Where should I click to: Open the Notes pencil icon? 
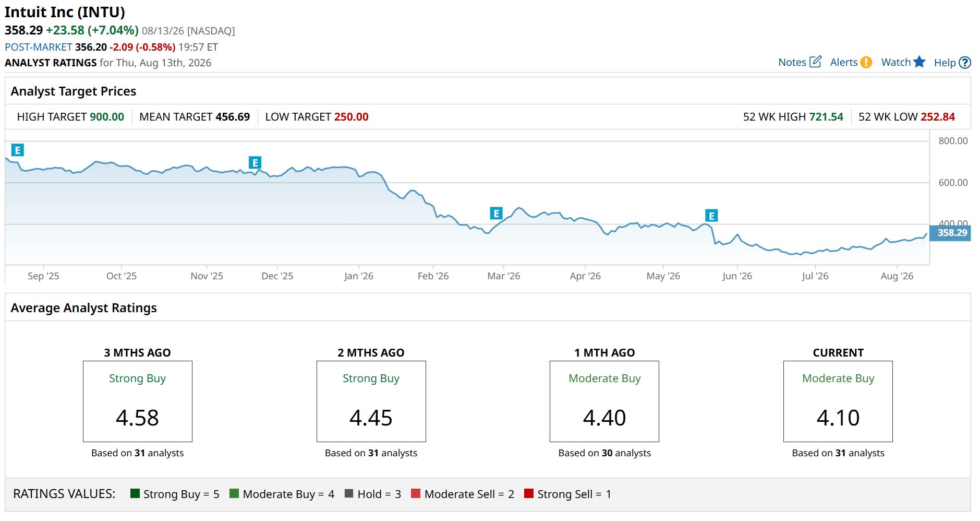click(x=815, y=62)
